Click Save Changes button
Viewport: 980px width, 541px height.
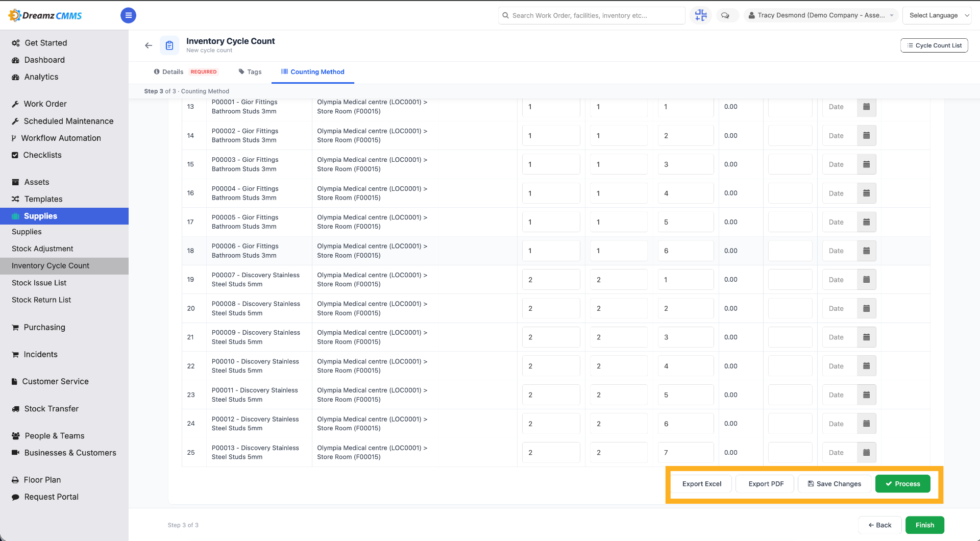[x=834, y=484]
